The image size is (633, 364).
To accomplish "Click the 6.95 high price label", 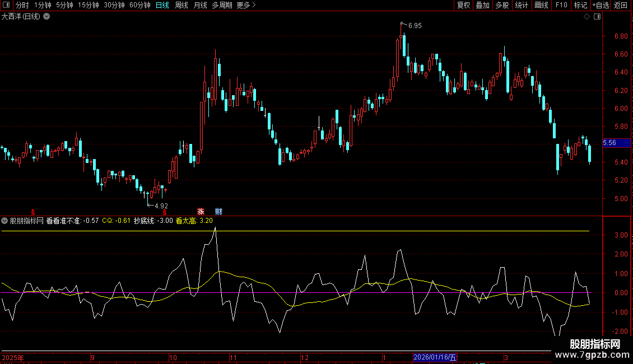I will click(415, 26).
